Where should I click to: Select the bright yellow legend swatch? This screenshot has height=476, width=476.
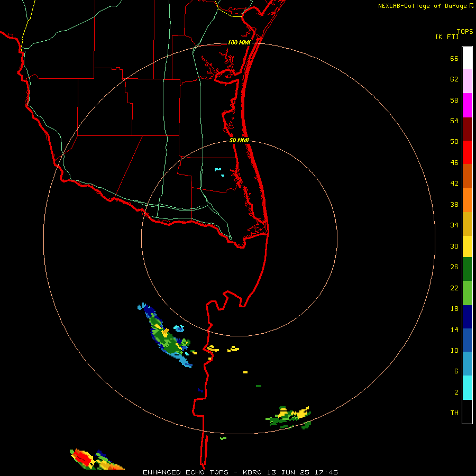tap(467, 246)
